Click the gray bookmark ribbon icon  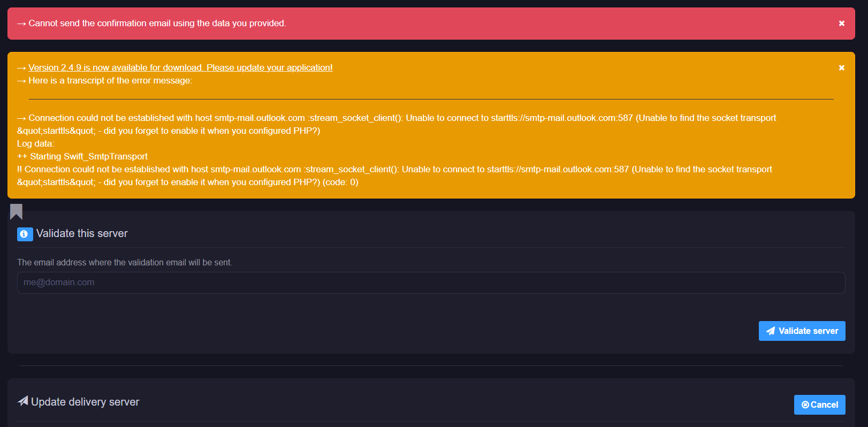click(16, 212)
